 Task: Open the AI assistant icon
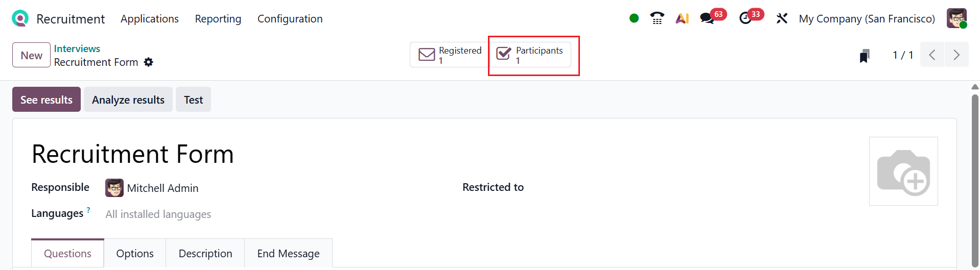pyautogui.click(x=682, y=18)
